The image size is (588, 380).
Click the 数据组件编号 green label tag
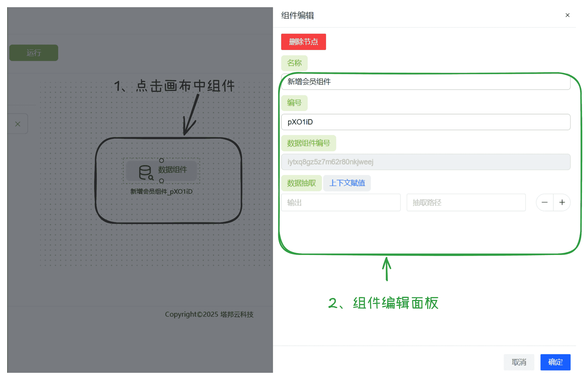coord(308,143)
